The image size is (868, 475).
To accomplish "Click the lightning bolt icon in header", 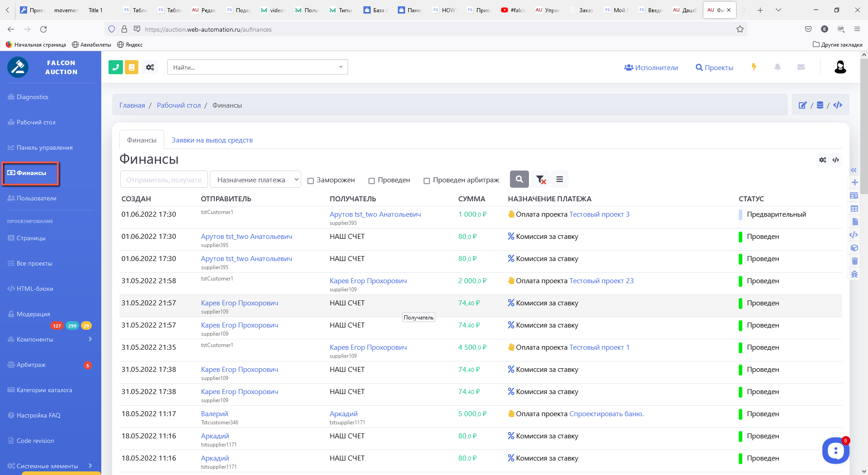I will point(754,67).
